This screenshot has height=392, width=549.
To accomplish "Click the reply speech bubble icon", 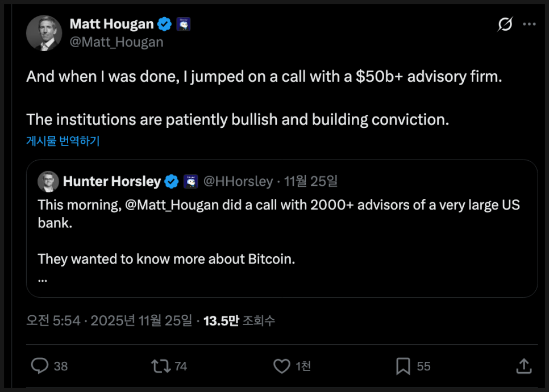I will tap(39, 366).
